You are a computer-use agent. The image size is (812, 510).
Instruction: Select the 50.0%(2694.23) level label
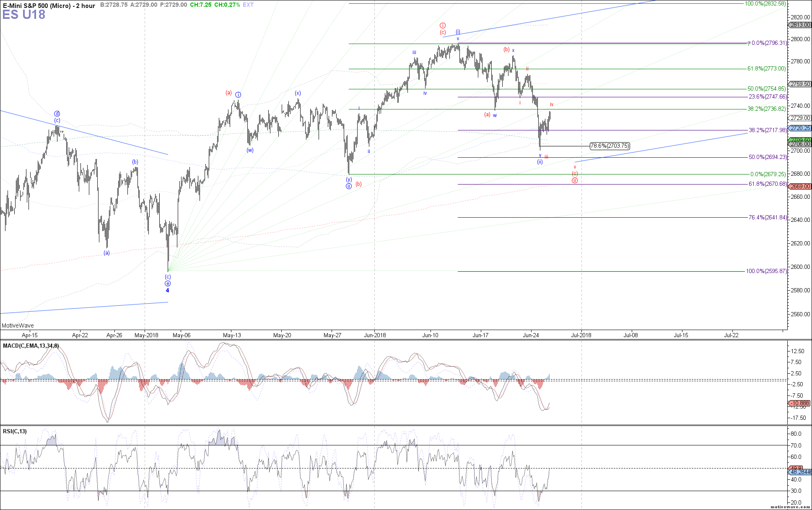(768, 157)
